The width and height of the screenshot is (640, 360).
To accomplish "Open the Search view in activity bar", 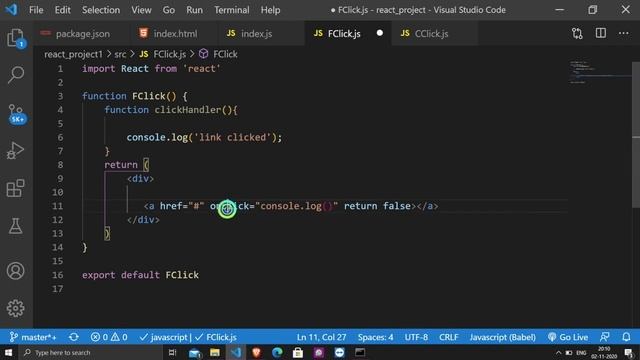I will [16, 75].
